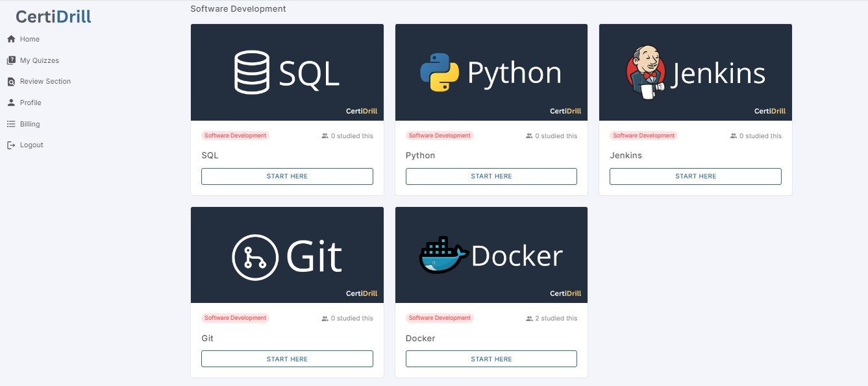This screenshot has height=386, width=868.
Task: Click the Jenkins title under its tag
Action: click(626, 156)
